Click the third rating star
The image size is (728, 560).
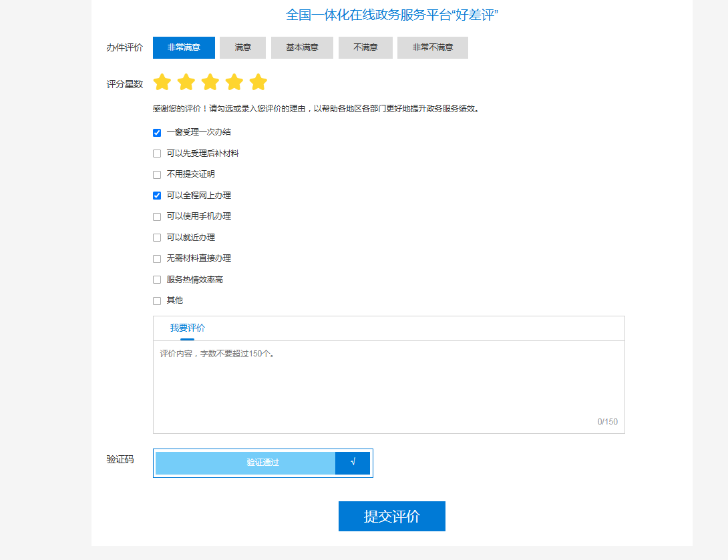pos(210,82)
